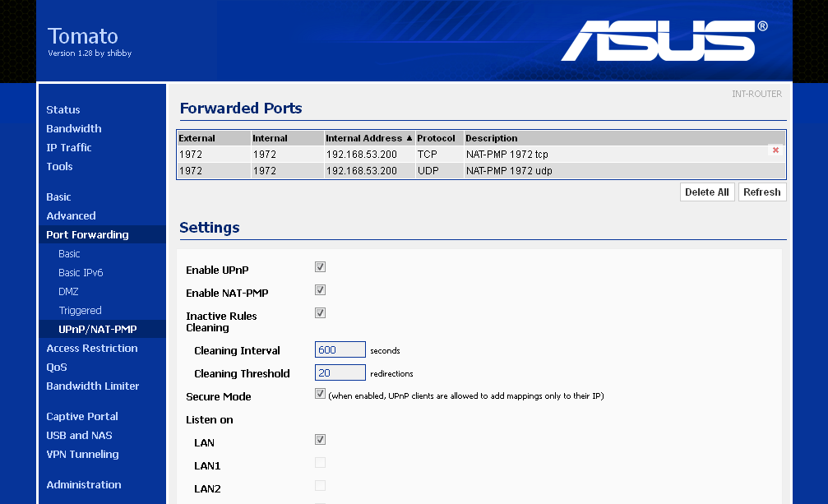Screen dimensions: 828x504
Task: Open the Status menu
Action: (62, 110)
